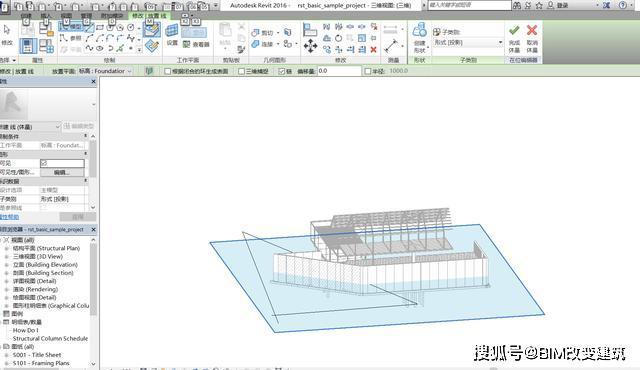Select the Model (模型) line type

tap(71, 27)
